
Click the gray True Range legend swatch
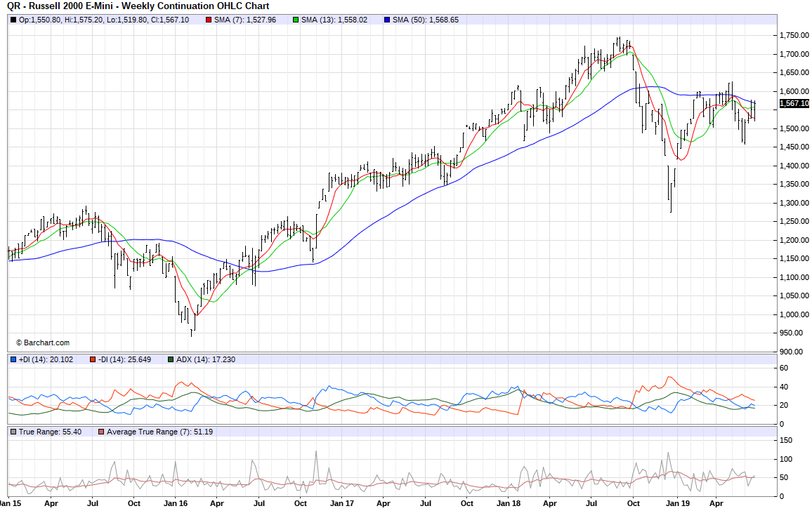[13, 432]
